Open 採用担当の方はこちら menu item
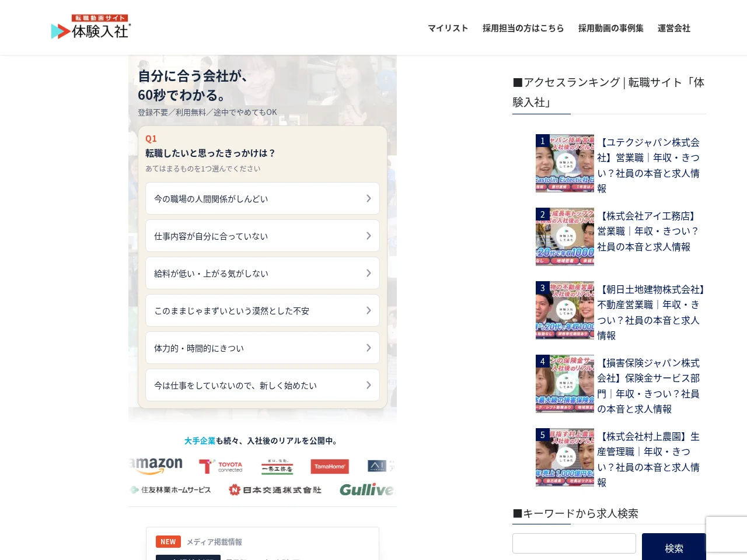 [x=523, y=28]
